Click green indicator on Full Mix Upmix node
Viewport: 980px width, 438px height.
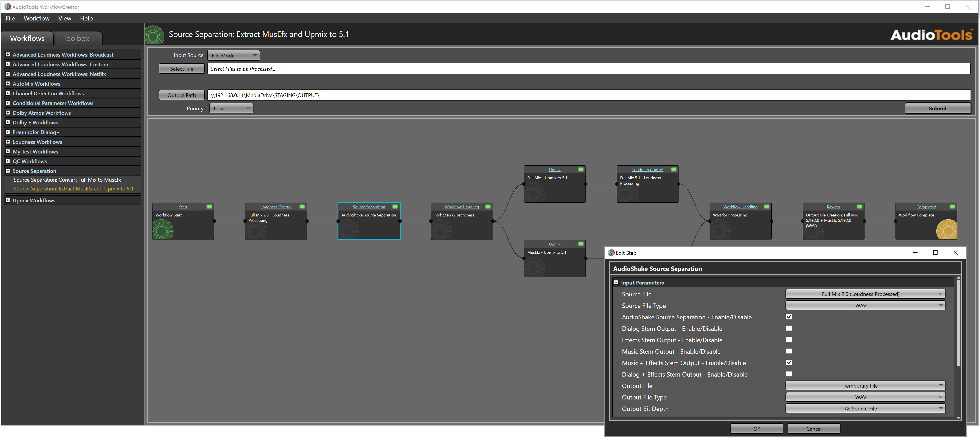point(581,170)
